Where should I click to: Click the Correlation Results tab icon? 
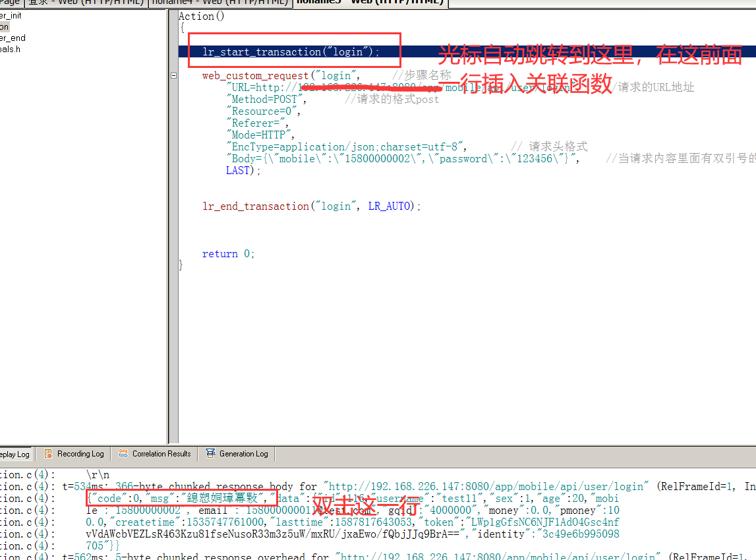123,454
